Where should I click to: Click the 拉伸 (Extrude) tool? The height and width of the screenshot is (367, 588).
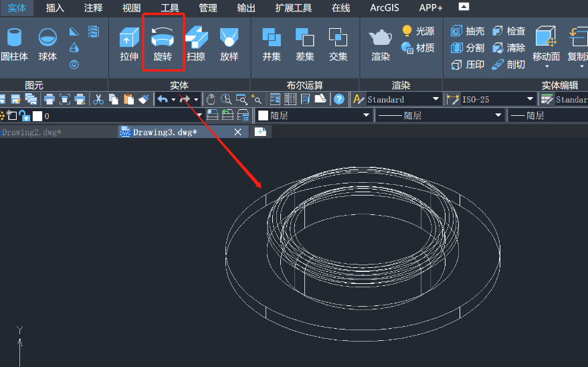[x=129, y=44]
